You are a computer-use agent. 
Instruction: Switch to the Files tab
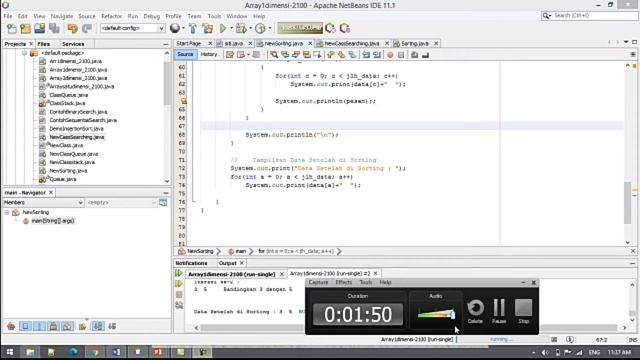pos(44,44)
